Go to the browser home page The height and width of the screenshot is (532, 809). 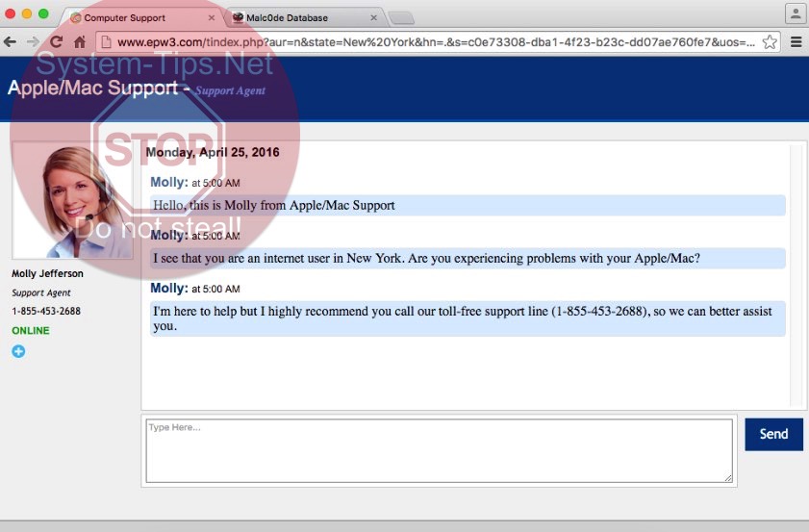coord(80,41)
